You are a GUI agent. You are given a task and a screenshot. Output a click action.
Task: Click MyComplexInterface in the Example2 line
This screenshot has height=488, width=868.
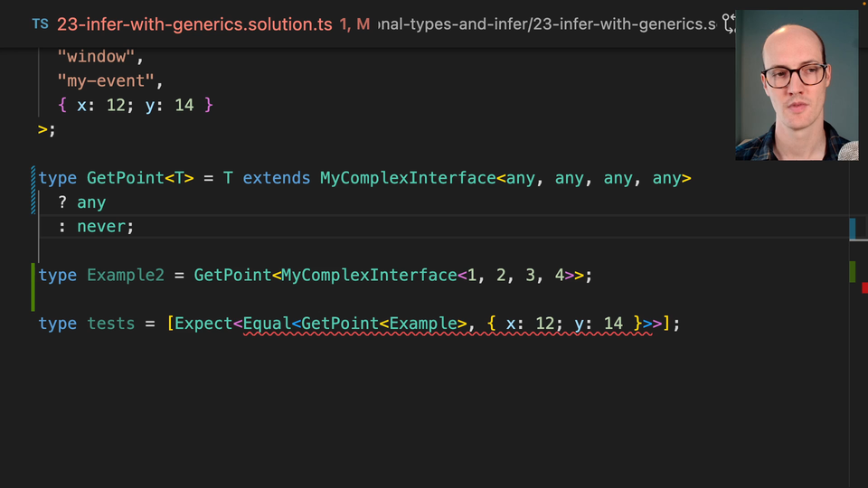[x=369, y=275]
